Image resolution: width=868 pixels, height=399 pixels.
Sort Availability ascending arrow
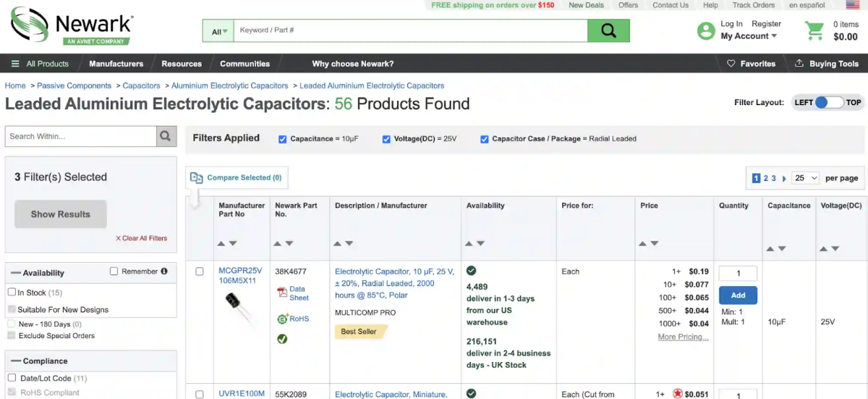pos(470,243)
